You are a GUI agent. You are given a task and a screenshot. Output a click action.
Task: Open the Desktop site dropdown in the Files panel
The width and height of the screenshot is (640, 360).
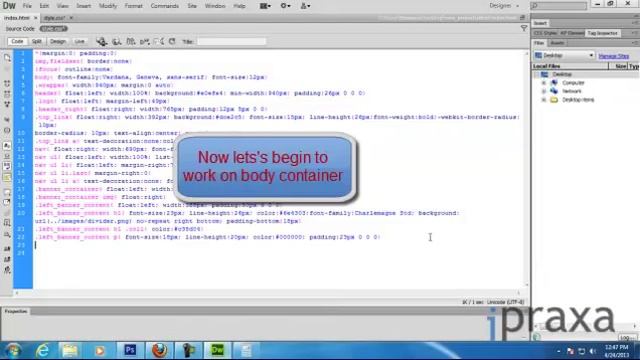pos(564,55)
